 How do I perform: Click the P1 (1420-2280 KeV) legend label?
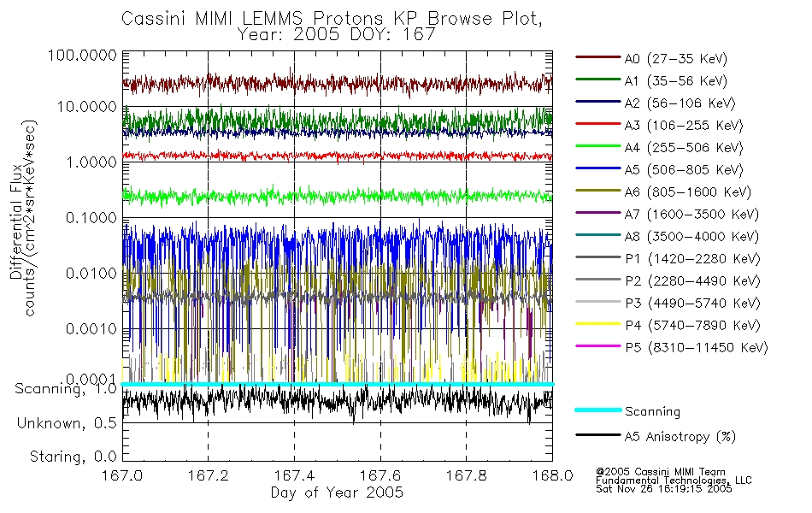click(x=692, y=258)
